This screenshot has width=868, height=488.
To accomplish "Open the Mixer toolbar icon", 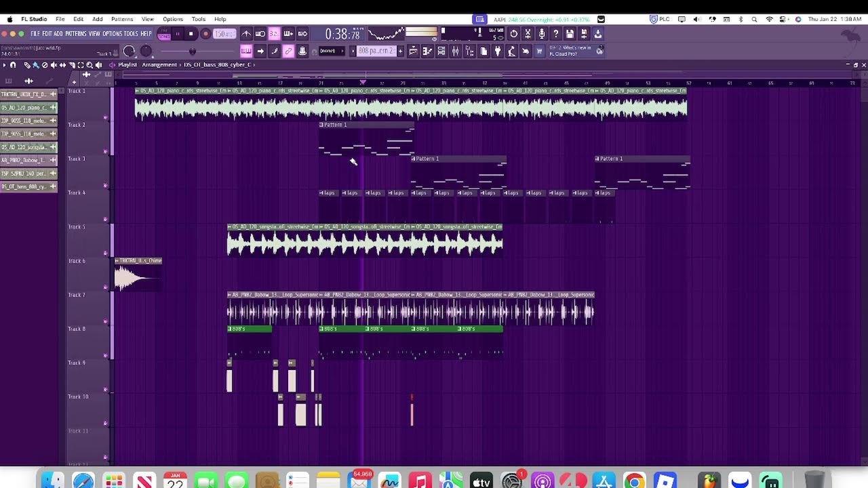I will coord(456,51).
